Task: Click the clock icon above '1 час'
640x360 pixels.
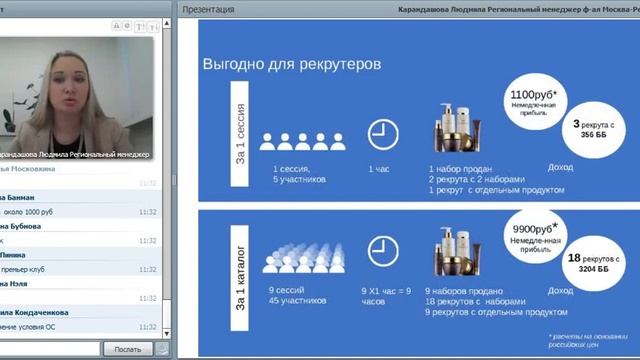Action: click(x=383, y=134)
